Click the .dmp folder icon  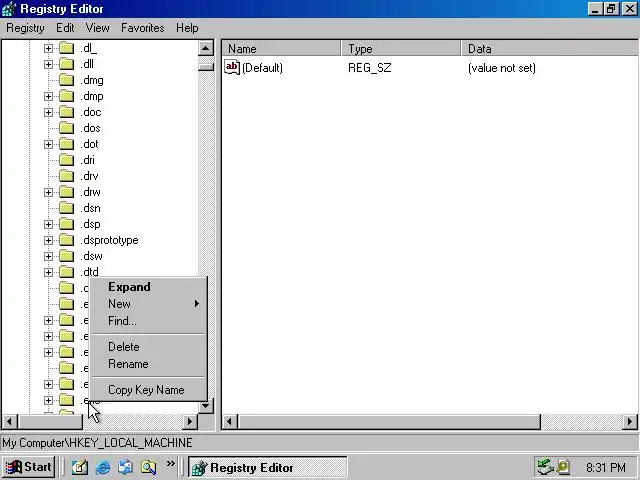[x=66, y=96]
